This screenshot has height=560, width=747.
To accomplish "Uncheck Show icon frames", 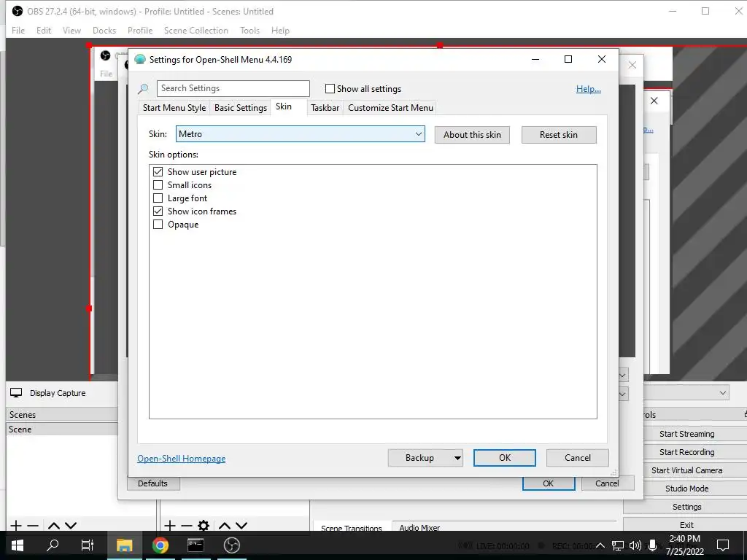I will (158, 211).
